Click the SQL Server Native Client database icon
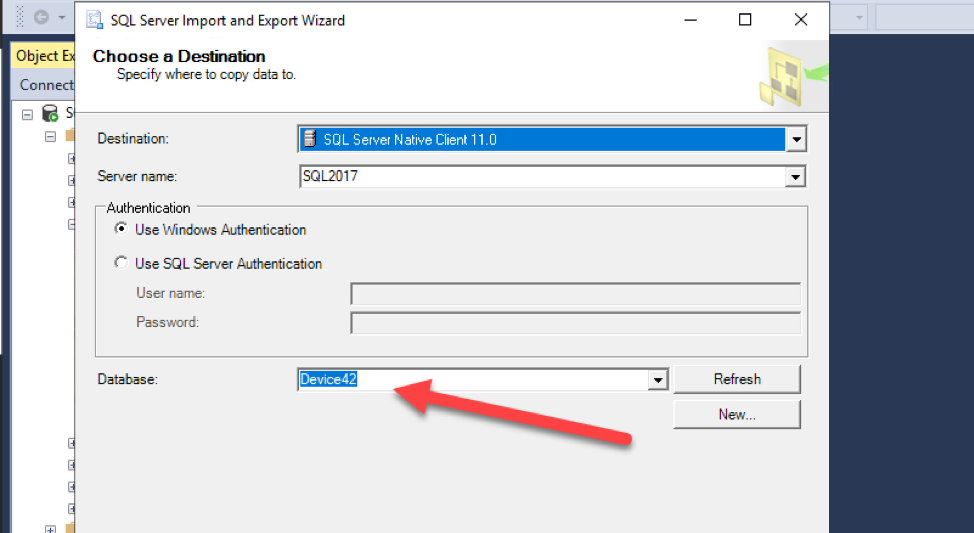Viewport: 974px width, 533px height. [311, 139]
